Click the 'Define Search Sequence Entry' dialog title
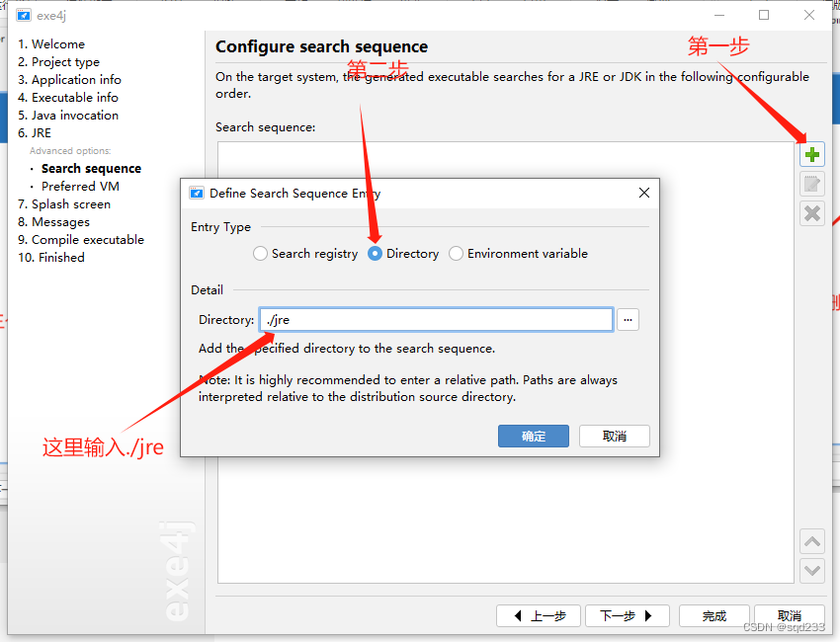The image size is (840, 642). 295,194
